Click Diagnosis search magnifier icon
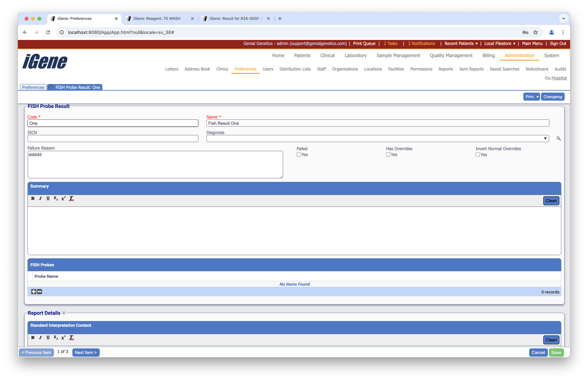This screenshot has height=381, width=588. (558, 139)
